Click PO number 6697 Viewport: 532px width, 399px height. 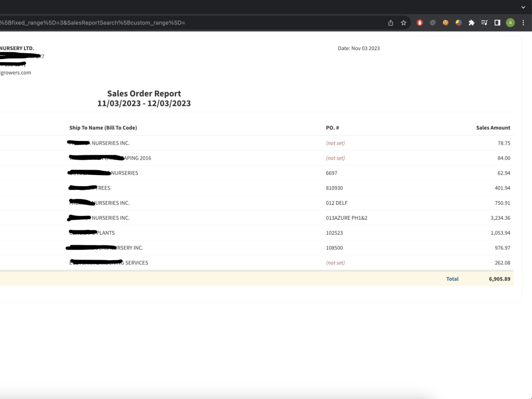331,173
